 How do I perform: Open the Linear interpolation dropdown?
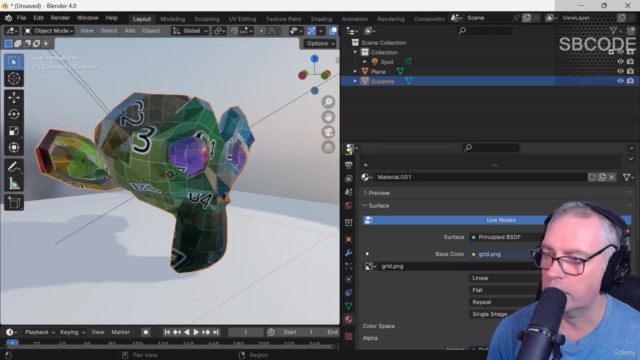504,278
